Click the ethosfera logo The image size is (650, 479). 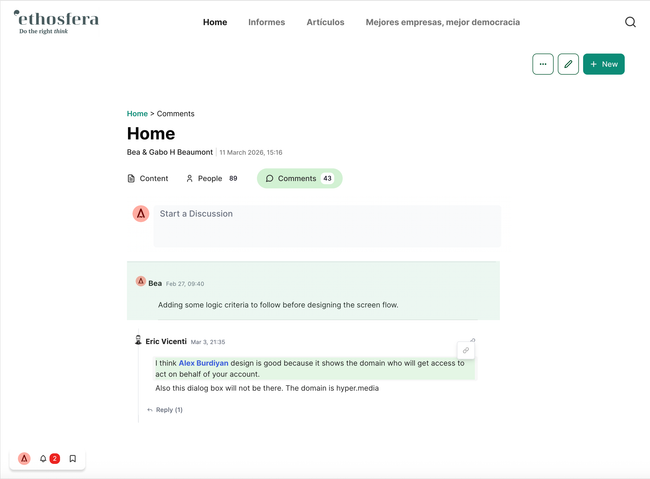[56, 21]
